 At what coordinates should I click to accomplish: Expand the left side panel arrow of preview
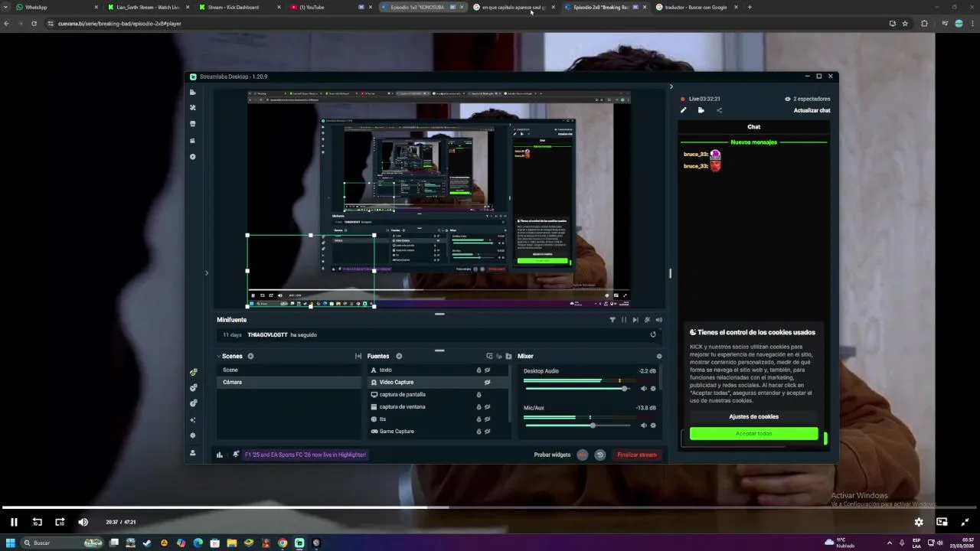206,272
